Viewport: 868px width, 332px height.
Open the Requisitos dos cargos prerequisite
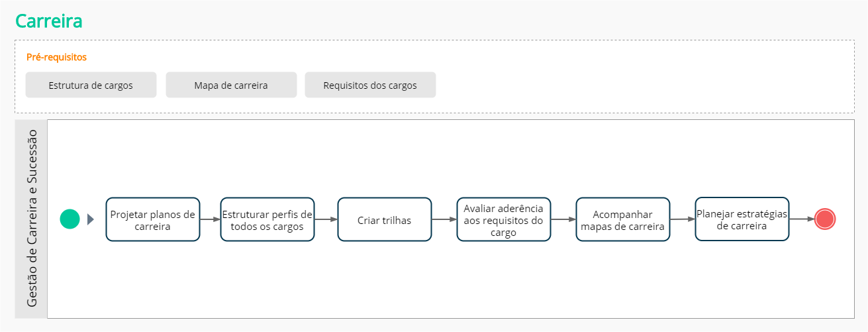(x=370, y=85)
